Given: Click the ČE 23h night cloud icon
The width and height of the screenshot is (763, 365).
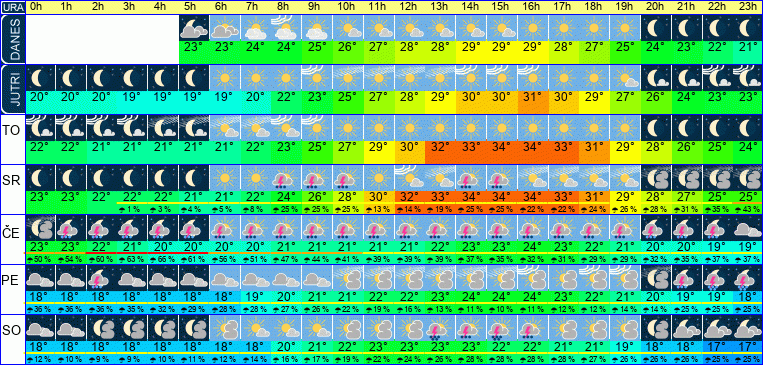Looking at the screenshot, I should pos(748,228).
